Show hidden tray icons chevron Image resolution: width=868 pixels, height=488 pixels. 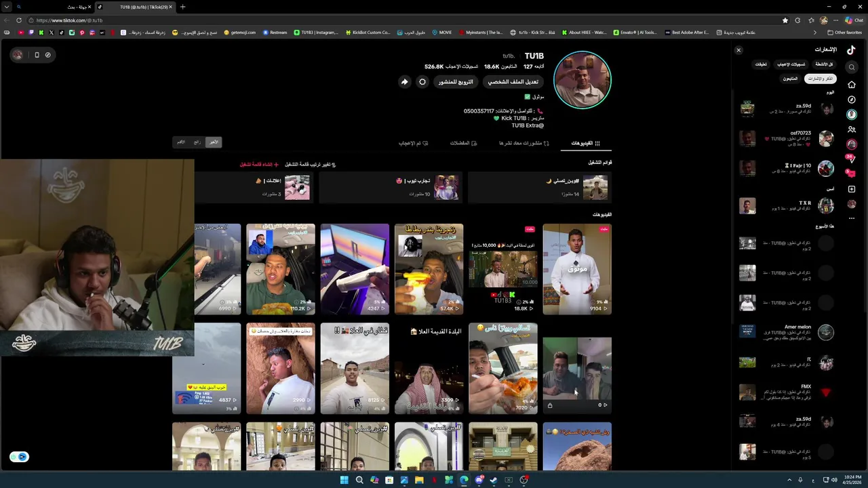click(x=789, y=480)
